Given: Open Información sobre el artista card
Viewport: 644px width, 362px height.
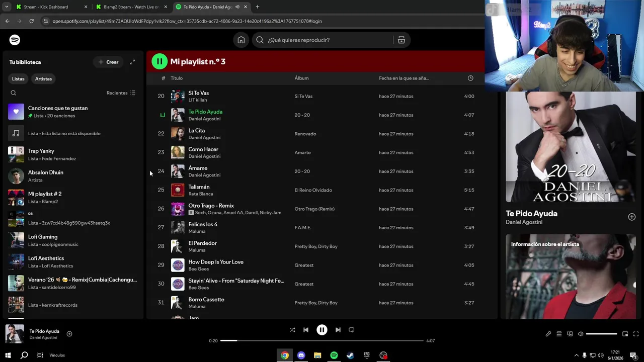Looking at the screenshot, I should (x=571, y=277).
